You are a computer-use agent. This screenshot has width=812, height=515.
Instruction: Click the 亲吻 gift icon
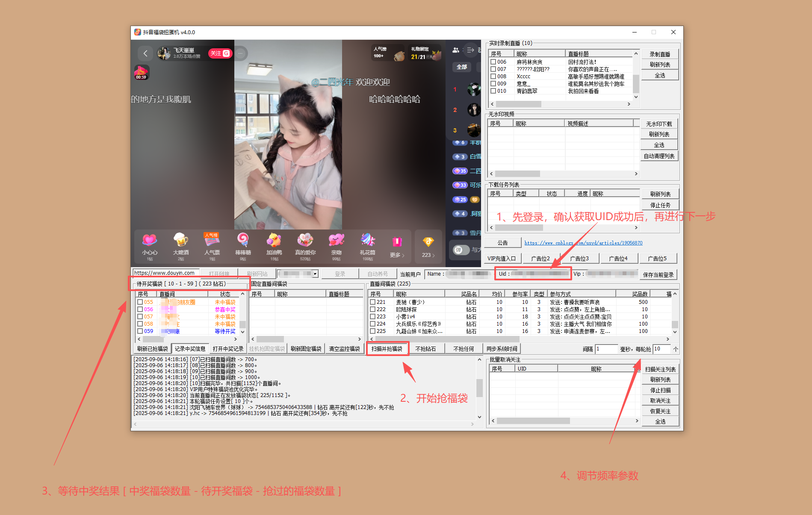[337, 244]
